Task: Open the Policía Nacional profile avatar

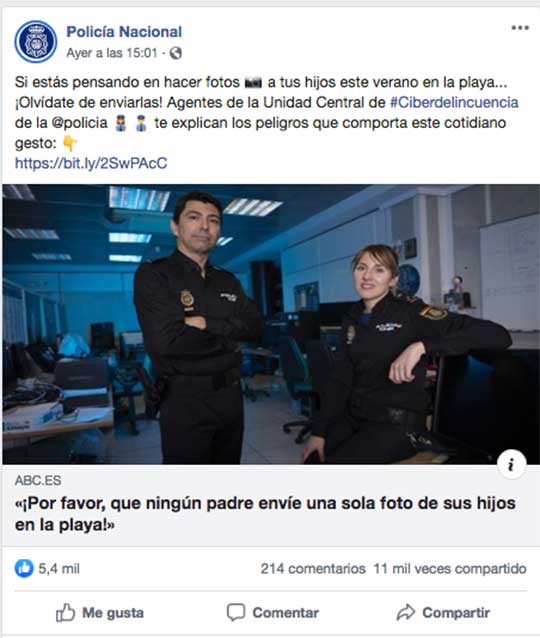Action: click(35, 42)
